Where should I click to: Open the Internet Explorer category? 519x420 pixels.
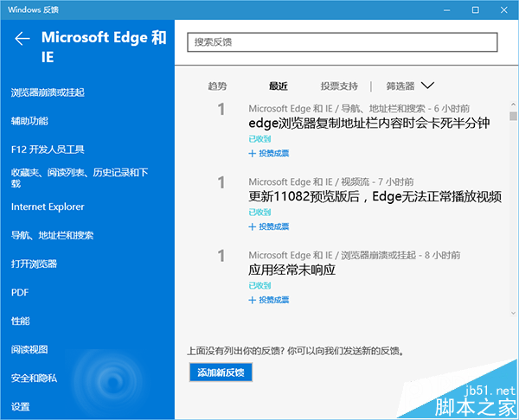(x=48, y=207)
